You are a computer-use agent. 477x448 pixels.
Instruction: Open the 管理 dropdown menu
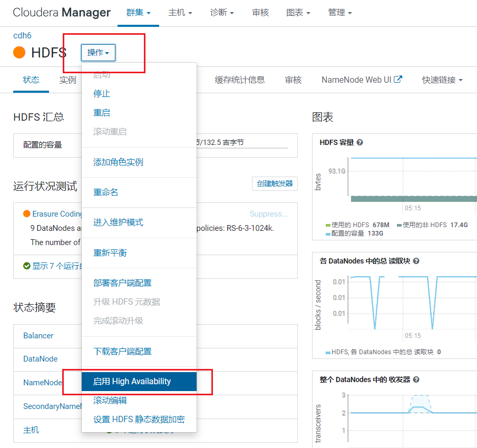click(340, 13)
